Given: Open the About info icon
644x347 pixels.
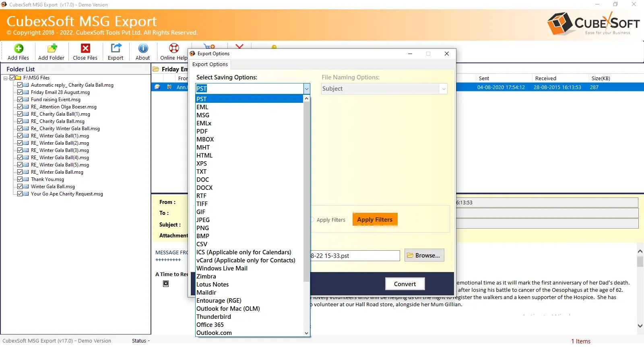Looking at the screenshot, I should click(x=143, y=48).
